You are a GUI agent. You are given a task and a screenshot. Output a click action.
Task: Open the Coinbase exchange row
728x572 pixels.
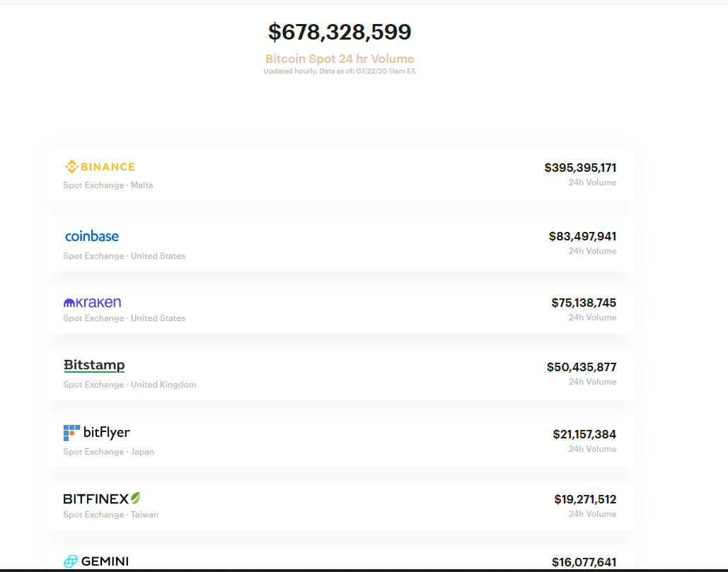340,243
